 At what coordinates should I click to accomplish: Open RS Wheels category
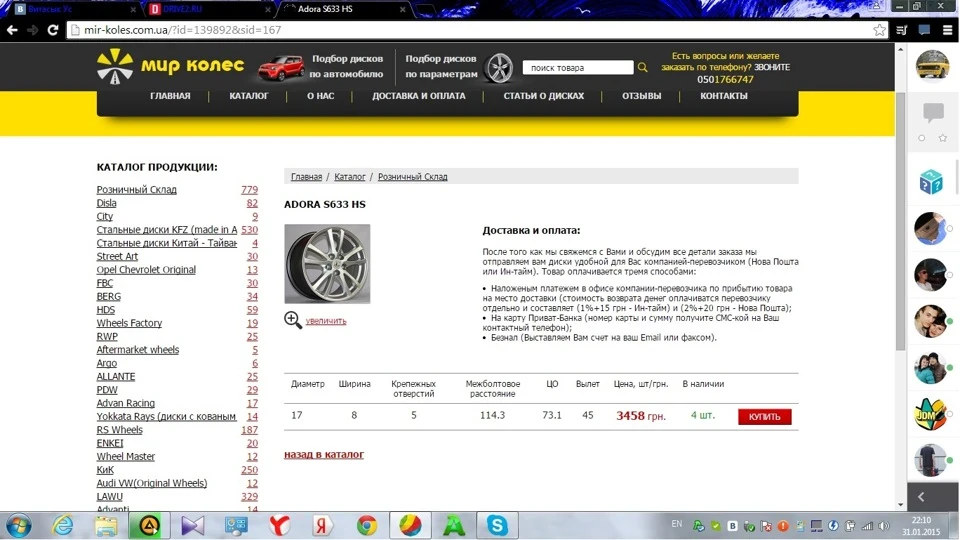pos(119,430)
